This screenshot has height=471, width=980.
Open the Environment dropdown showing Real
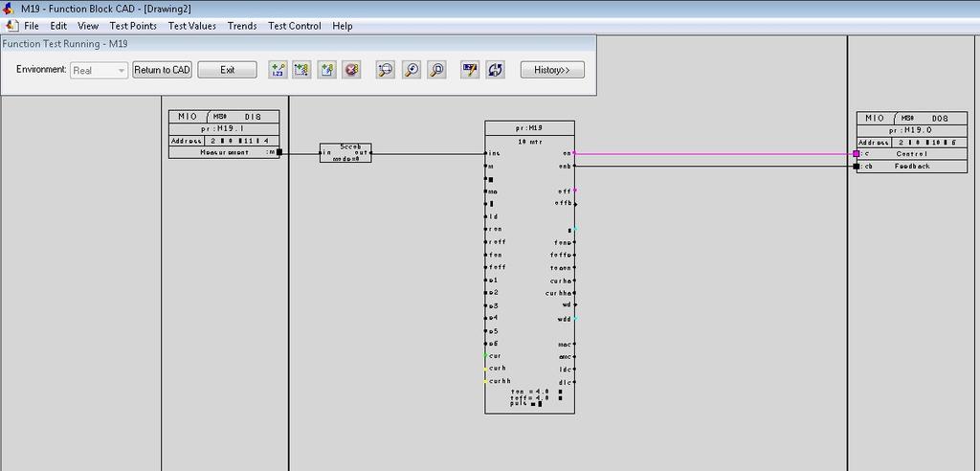pyautogui.click(x=99, y=70)
